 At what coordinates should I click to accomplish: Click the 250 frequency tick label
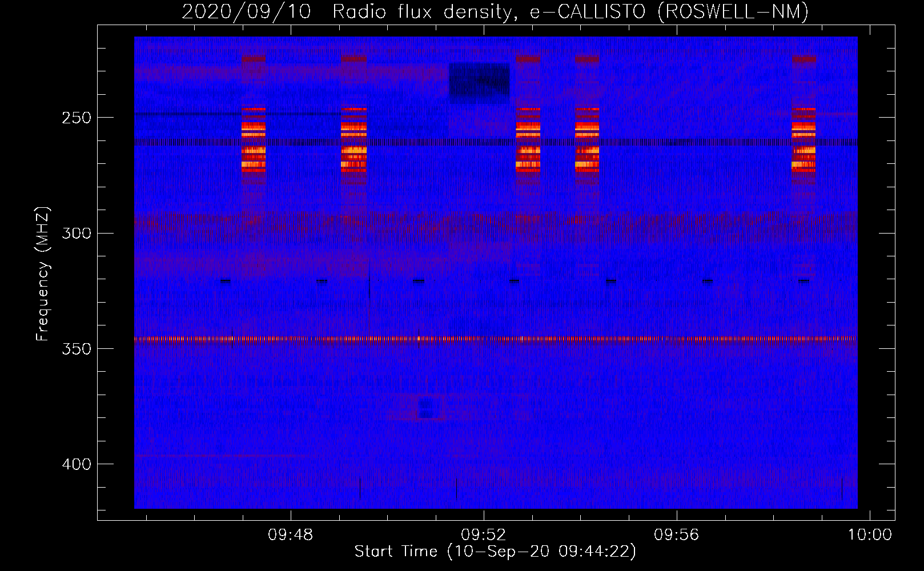77,118
